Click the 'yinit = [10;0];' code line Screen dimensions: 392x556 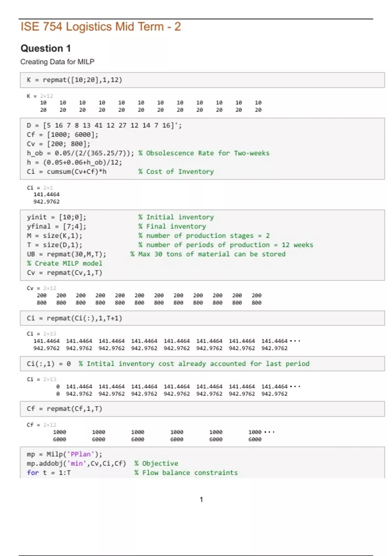tap(57, 217)
